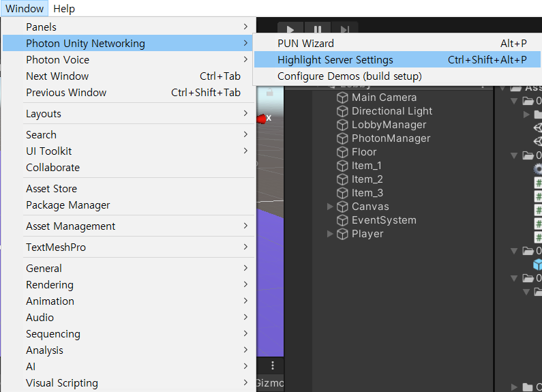Click the Item_3 cube icon
The height and width of the screenshot is (392, 542).
pyautogui.click(x=342, y=193)
